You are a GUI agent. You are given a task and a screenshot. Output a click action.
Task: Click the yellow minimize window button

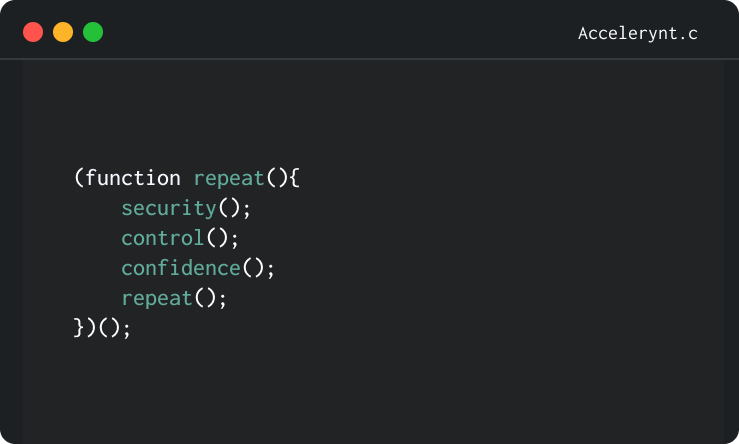[x=63, y=32]
